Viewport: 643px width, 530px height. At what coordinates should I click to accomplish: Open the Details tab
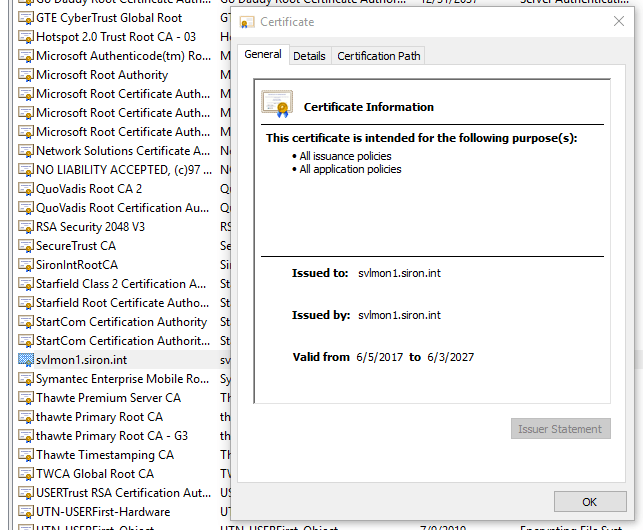coord(309,56)
